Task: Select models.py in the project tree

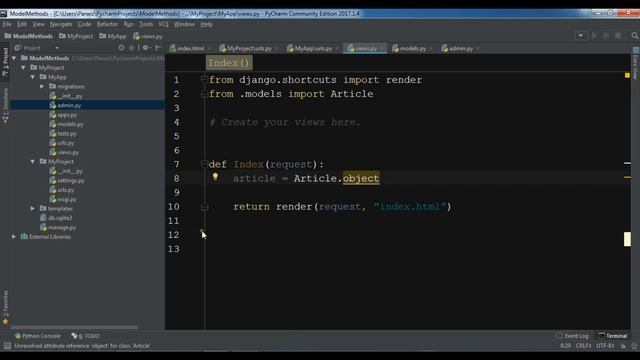Action: [70, 124]
